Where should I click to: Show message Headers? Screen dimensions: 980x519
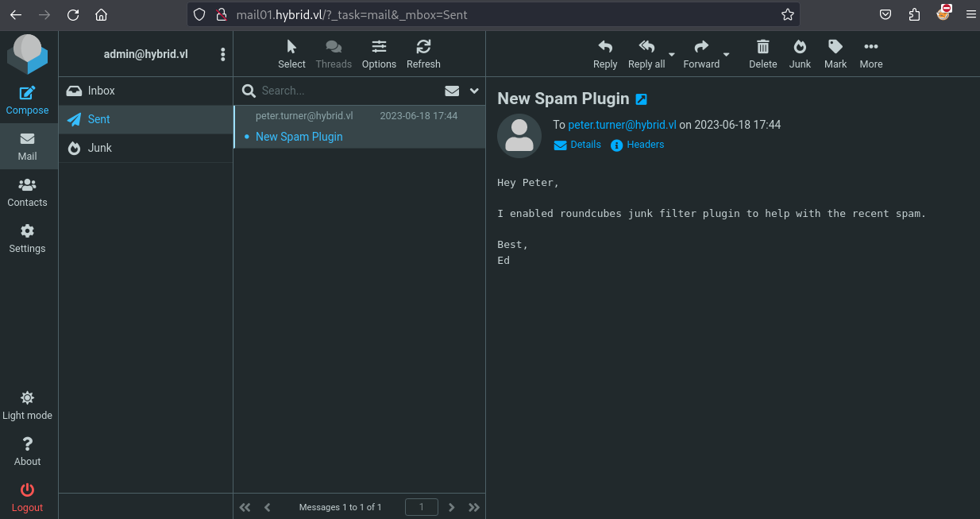point(638,145)
